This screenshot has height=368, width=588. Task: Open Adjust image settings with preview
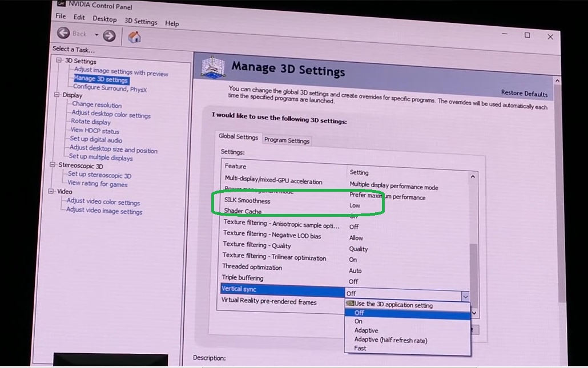click(121, 71)
